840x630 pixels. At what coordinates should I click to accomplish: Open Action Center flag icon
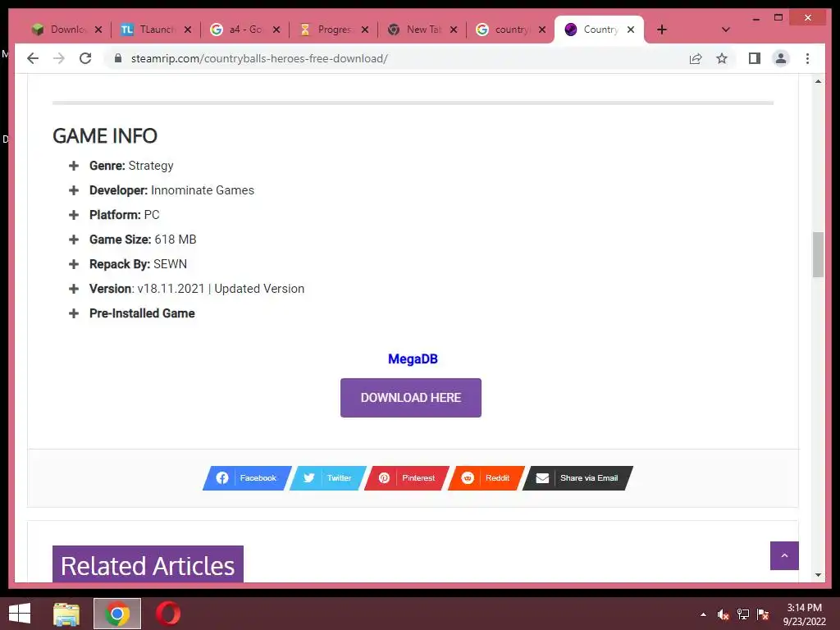763,614
